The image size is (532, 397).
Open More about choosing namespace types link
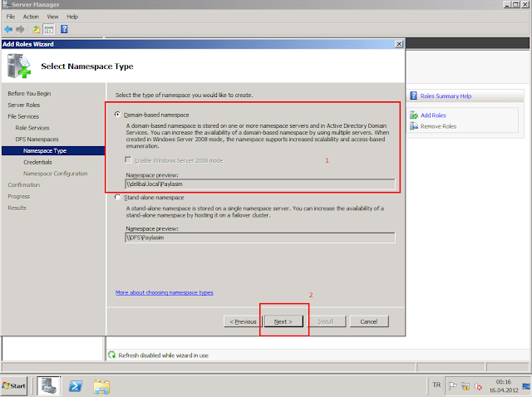[164, 293]
